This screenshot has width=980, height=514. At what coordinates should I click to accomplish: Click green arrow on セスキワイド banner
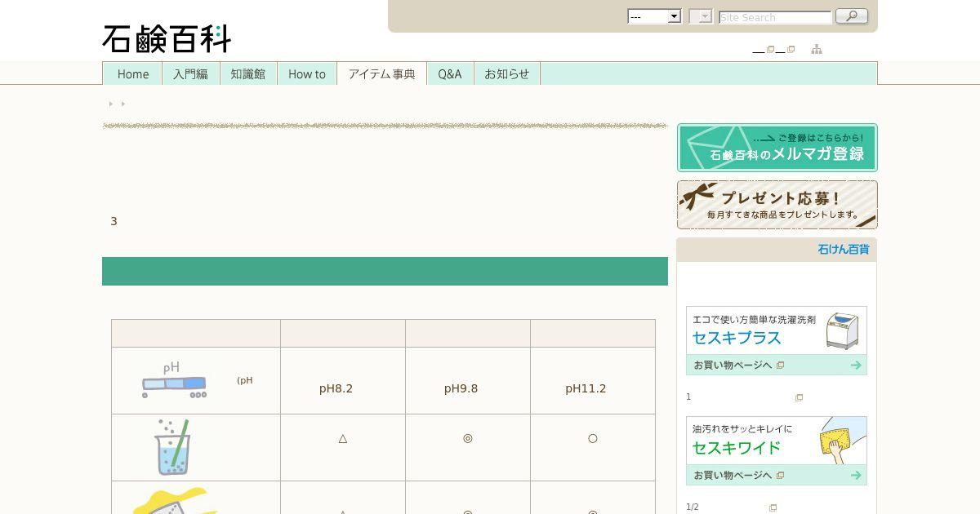[856, 475]
